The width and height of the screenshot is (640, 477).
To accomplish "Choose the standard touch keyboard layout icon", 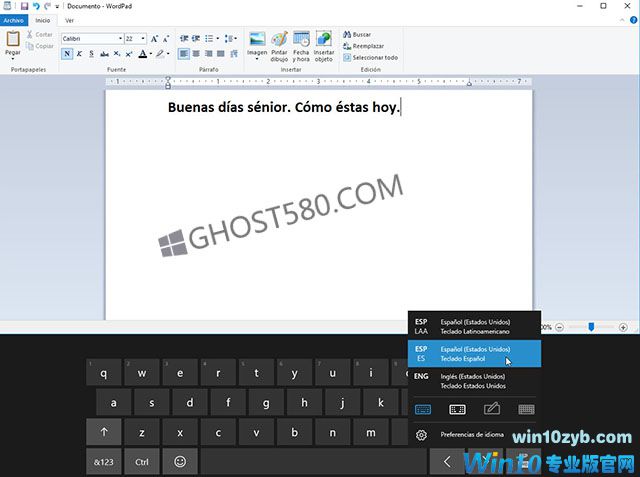I will [x=423, y=409].
